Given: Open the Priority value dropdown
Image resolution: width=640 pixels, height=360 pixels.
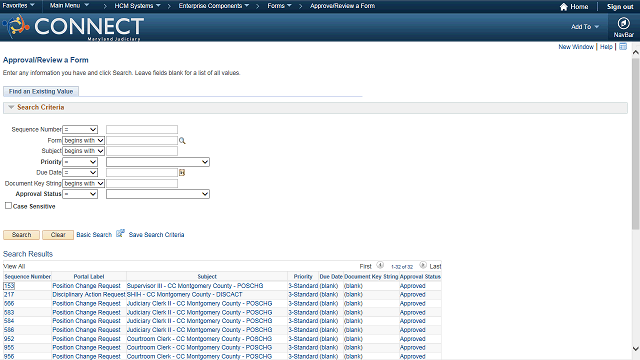Looking at the screenshot, I should pyautogui.click(x=158, y=162).
